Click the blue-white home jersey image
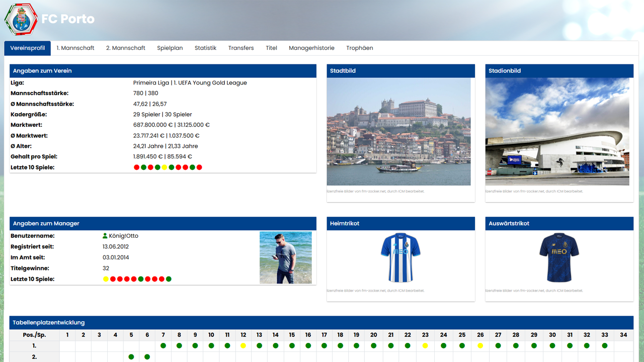This screenshot has height=362, width=644. 400,257
